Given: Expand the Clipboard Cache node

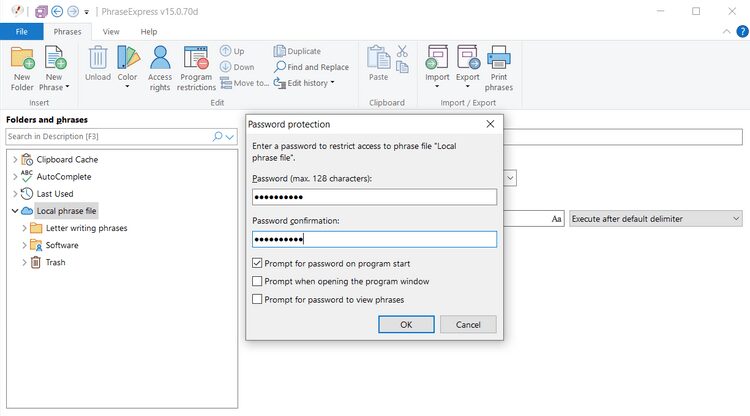Looking at the screenshot, I should coord(15,159).
